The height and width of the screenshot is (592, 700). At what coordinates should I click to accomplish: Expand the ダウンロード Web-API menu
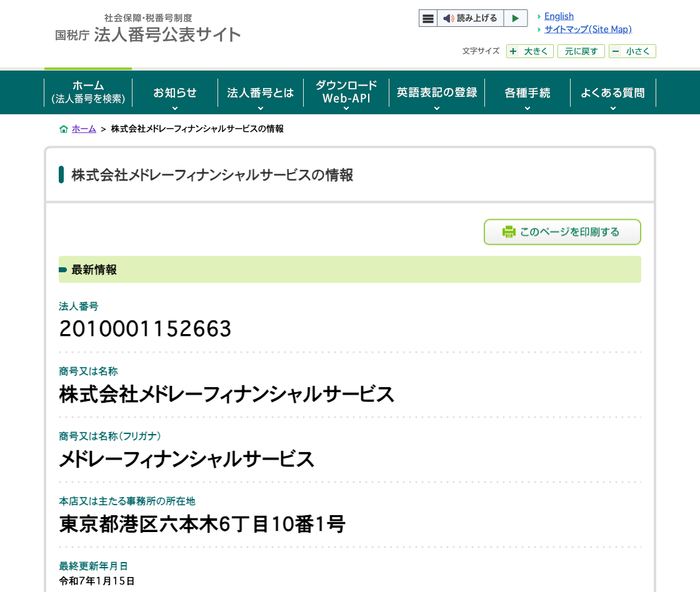coord(346,92)
